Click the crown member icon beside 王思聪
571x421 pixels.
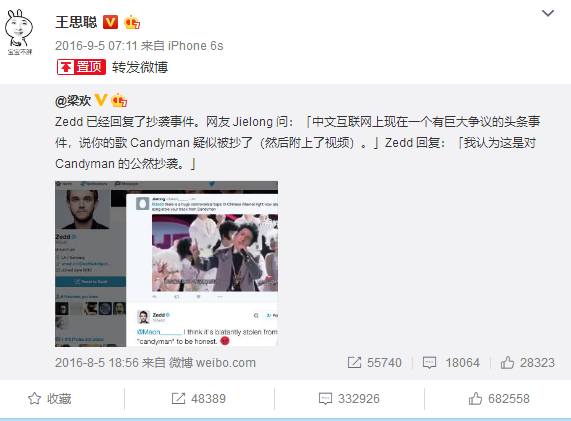click(x=132, y=22)
